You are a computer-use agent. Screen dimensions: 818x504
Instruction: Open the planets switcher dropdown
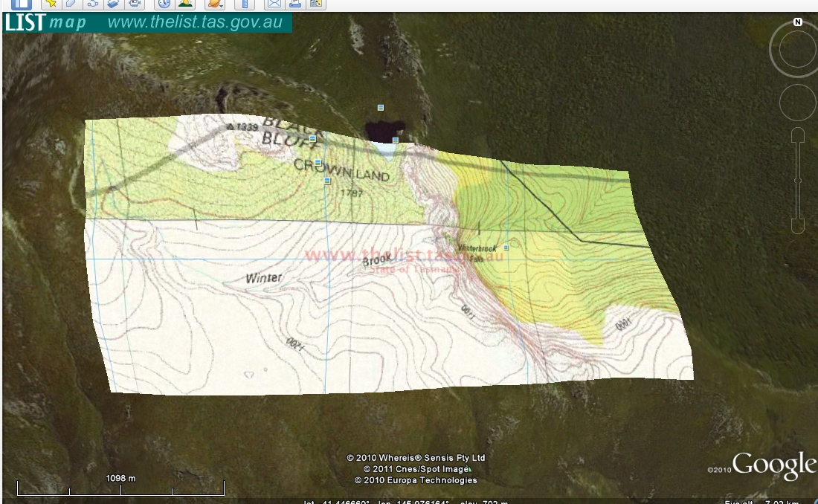[x=214, y=4]
